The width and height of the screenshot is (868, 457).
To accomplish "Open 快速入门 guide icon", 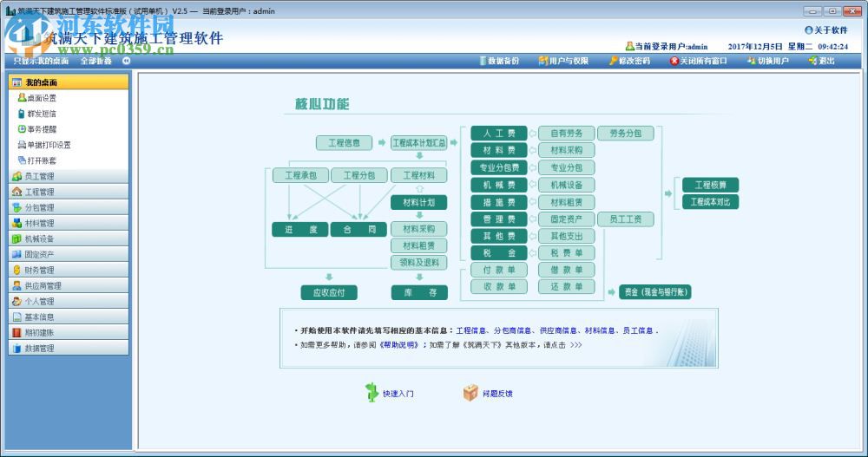I will (390, 393).
